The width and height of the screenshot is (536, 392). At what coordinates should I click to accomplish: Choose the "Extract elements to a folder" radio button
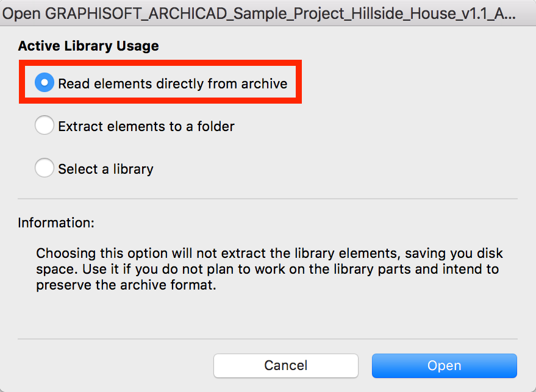45,126
